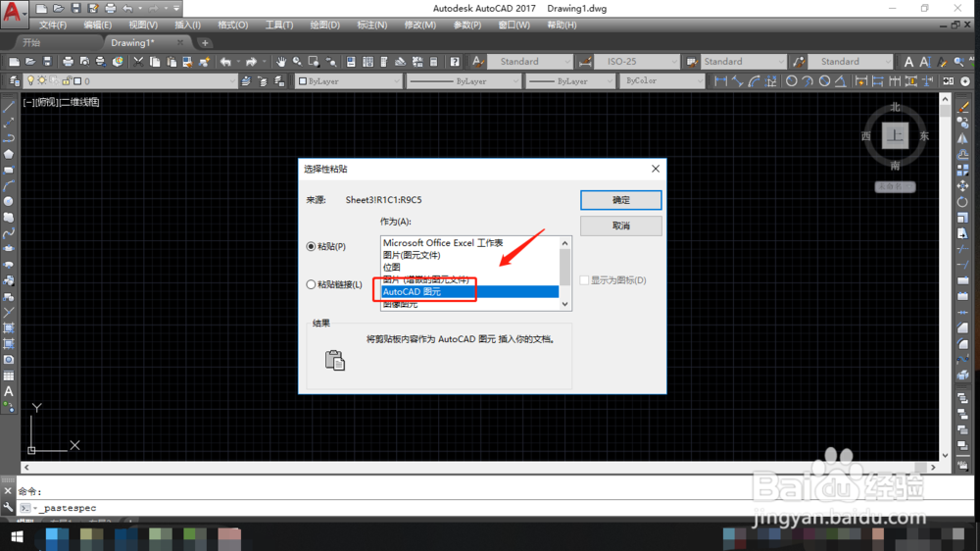Select Microsoft Office Excel 工作表 list entry
This screenshot has height=551, width=980.
pyautogui.click(x=443, y=243)
